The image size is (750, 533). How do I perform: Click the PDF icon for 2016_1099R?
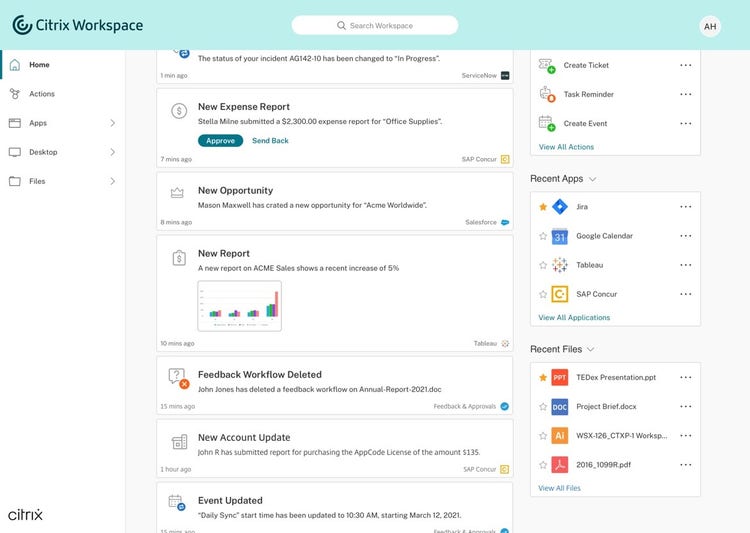pos(560,465)
